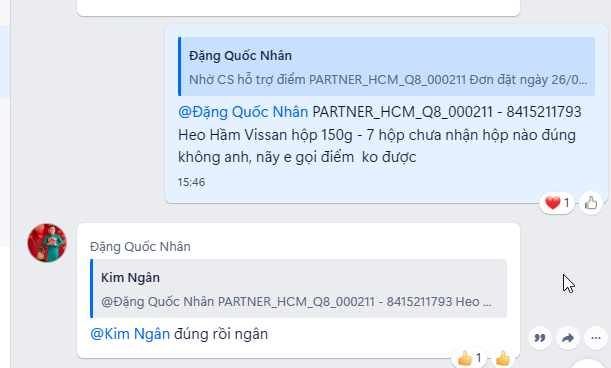Open the heart reaction count on blue message
611x368 pixels.
(x=557, y=203)
